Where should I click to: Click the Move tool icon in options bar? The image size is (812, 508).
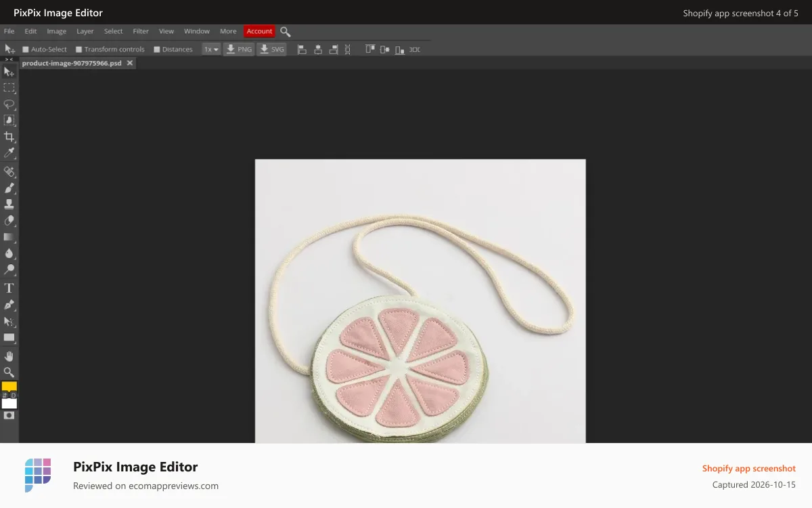pyautogui.click(x=9, y=49)
